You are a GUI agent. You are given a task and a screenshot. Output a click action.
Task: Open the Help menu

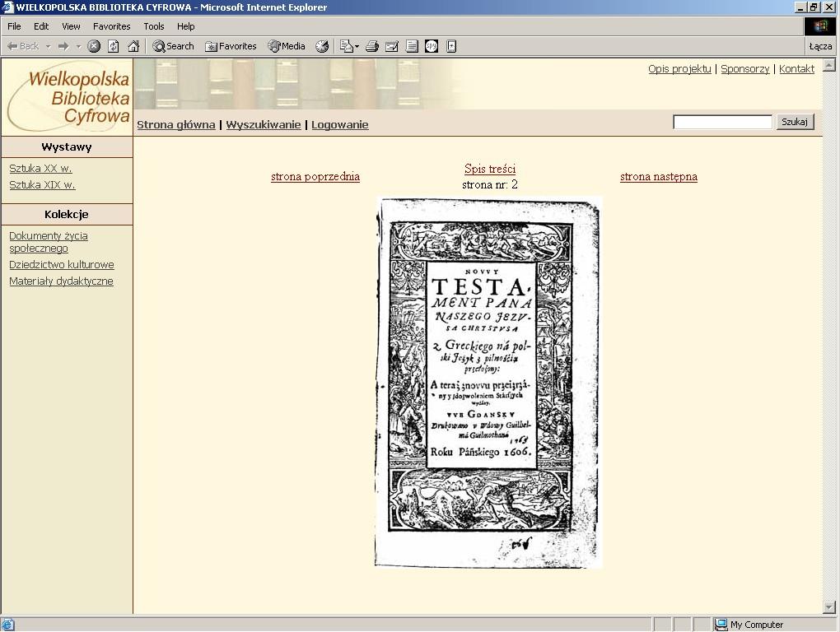[186, 26]
